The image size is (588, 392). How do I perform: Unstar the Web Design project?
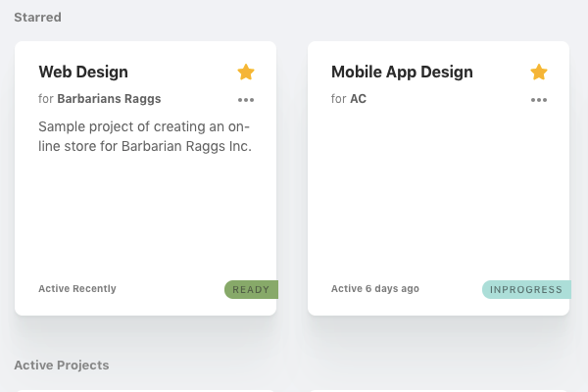[x=246, y=72]
